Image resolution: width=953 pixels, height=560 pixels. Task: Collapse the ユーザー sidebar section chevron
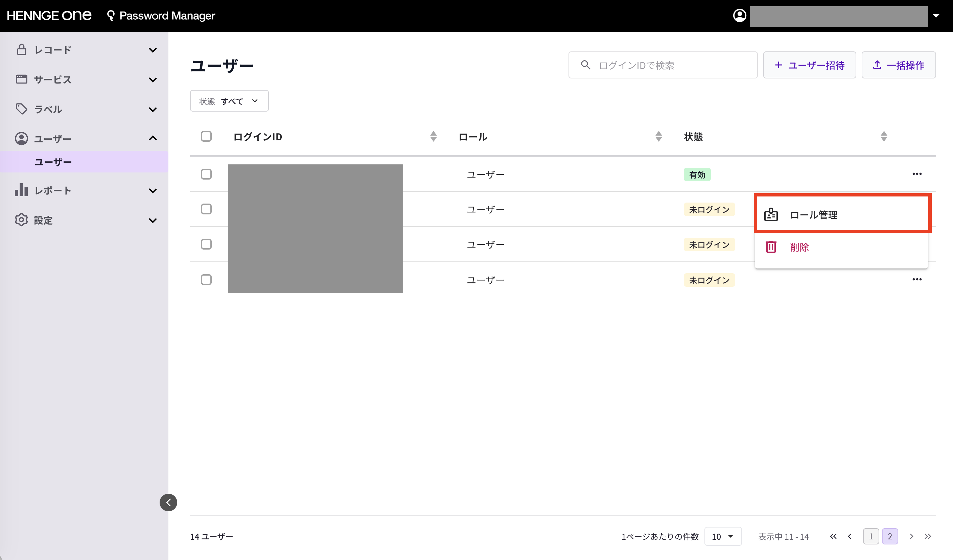coord(153,138)
